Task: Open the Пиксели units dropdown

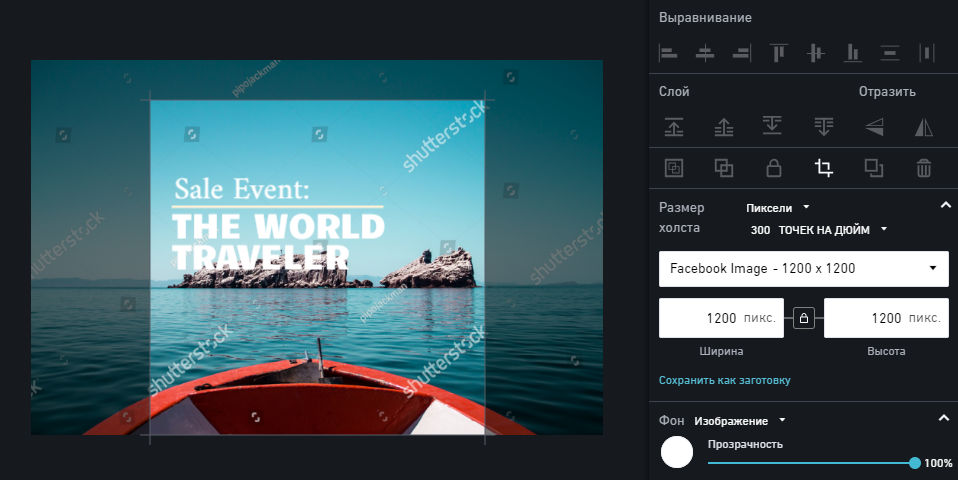Action: pos(777,208)
